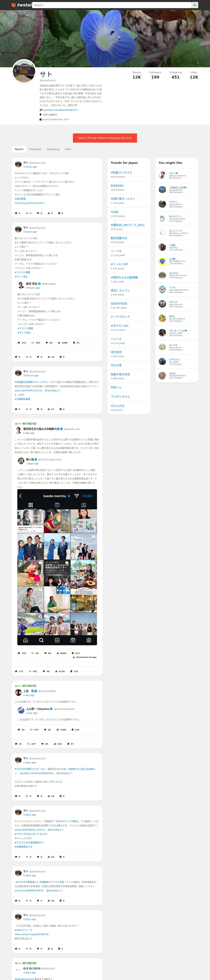The width and height of the screenshot is (210, 980).
Task: Click the 飯田哲史@大阪&日本維新の会 author name
Action: 42,429
